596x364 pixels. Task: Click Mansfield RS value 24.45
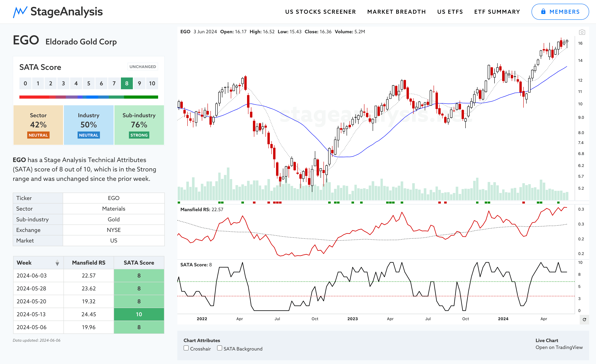(89, 314)
